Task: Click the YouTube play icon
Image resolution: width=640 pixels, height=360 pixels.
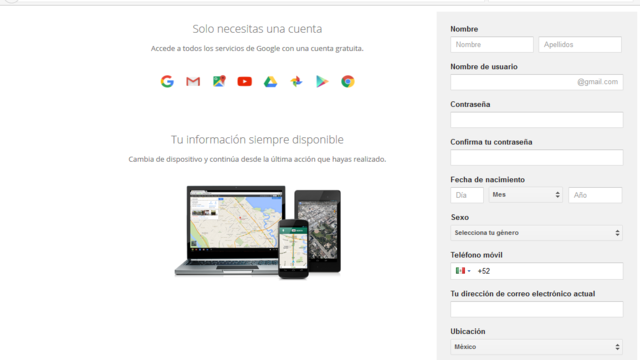Action: 244,82
